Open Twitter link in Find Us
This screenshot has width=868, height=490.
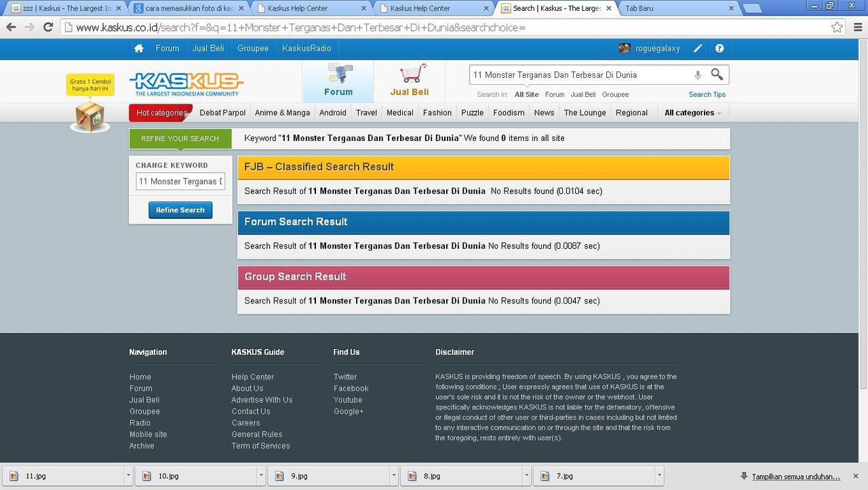pos(345,377)
